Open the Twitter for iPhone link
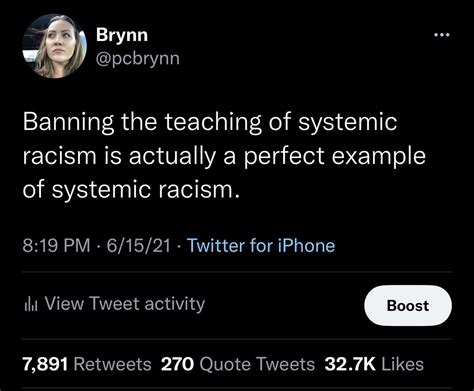 pyautogui.click(x=261, y=246)
